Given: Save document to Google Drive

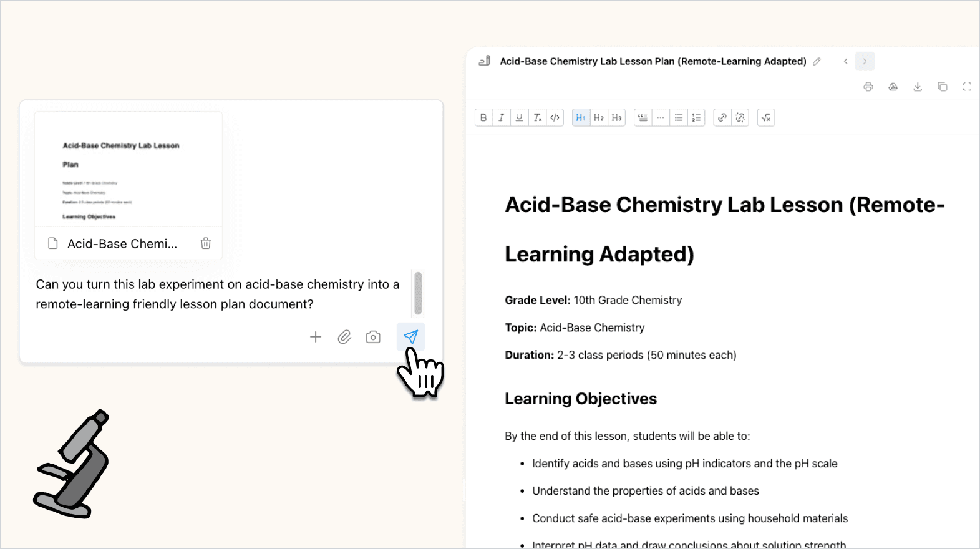Looking at the screenshot, I should tap(893, 87).
